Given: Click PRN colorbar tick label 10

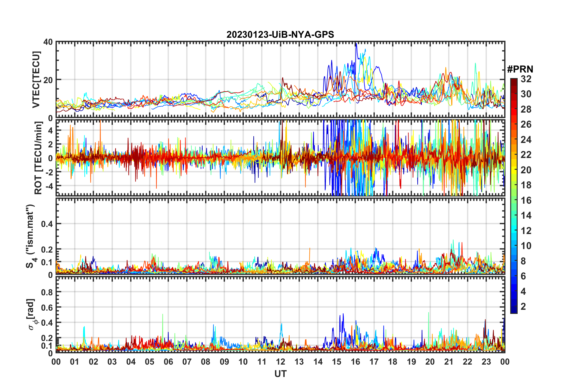Looking at the screenshot, I should (x=526, y=246).
